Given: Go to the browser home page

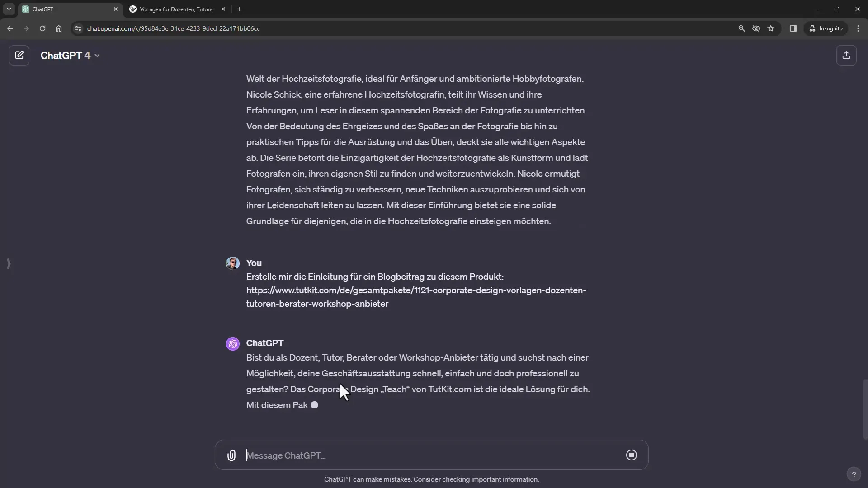Looking at the screenshot, I should pos(59,28).
